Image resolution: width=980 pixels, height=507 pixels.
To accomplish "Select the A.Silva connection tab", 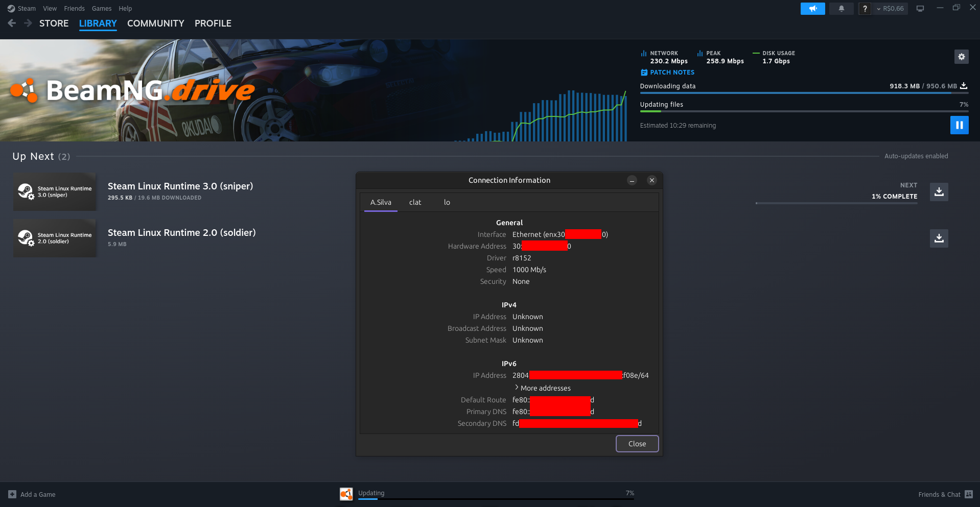I will pyautogui.click(x=381, y=203).
